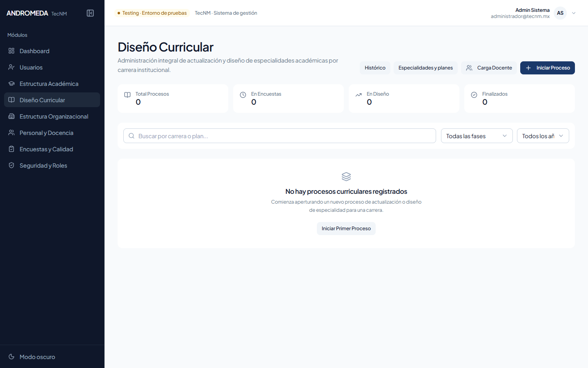Image resolution: width=588 pixels, height=368 pixels.
Task: Open Especialidades y planes
Action: pyautogui.click(x=425, y=68)
